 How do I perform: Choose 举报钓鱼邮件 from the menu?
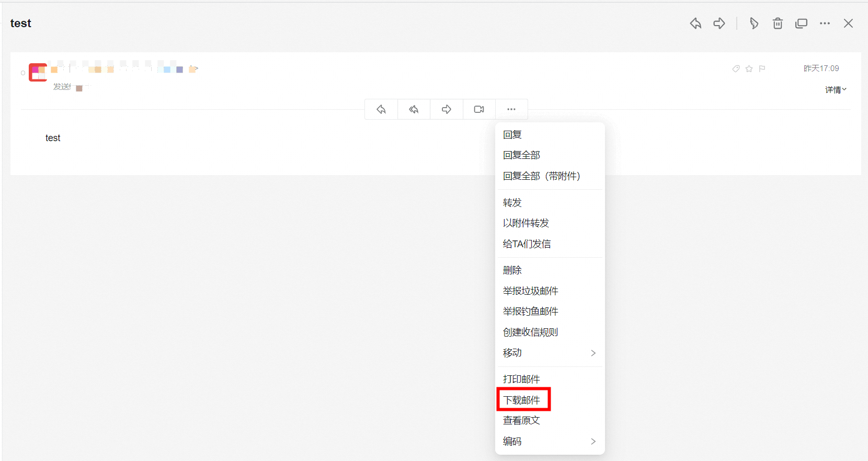tap(550, 312)
